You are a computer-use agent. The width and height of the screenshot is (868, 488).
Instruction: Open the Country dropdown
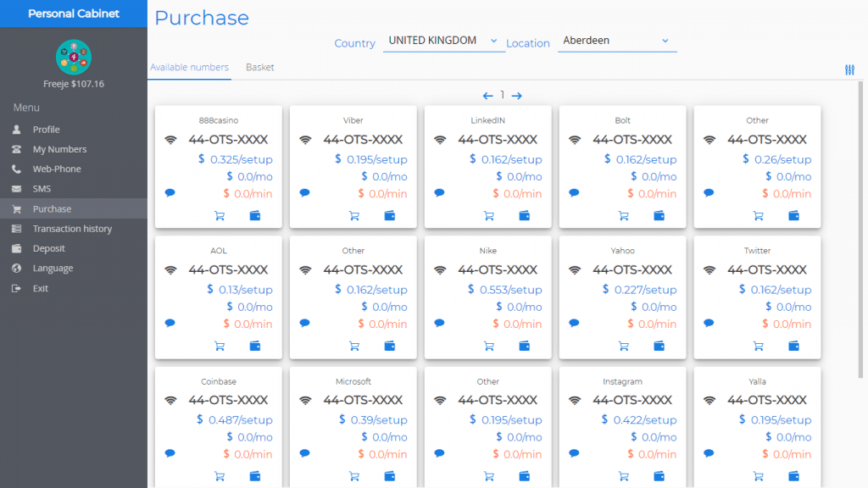443,41
